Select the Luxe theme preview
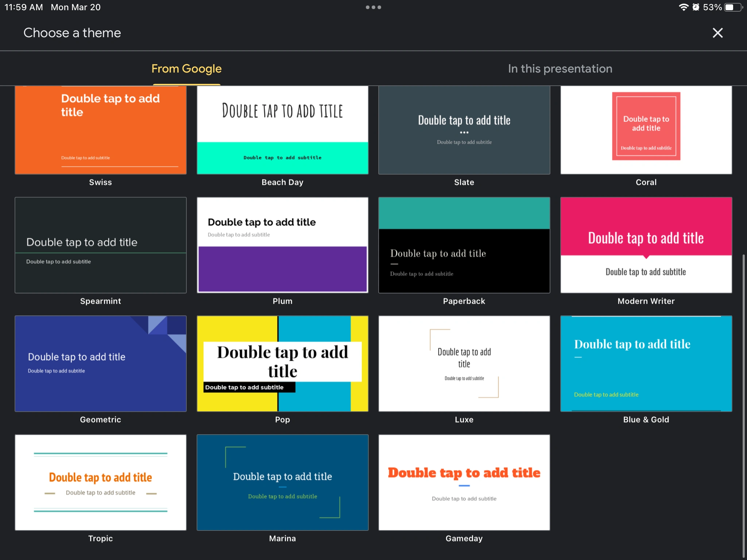The image size is (747, 560). coord(464,363)
